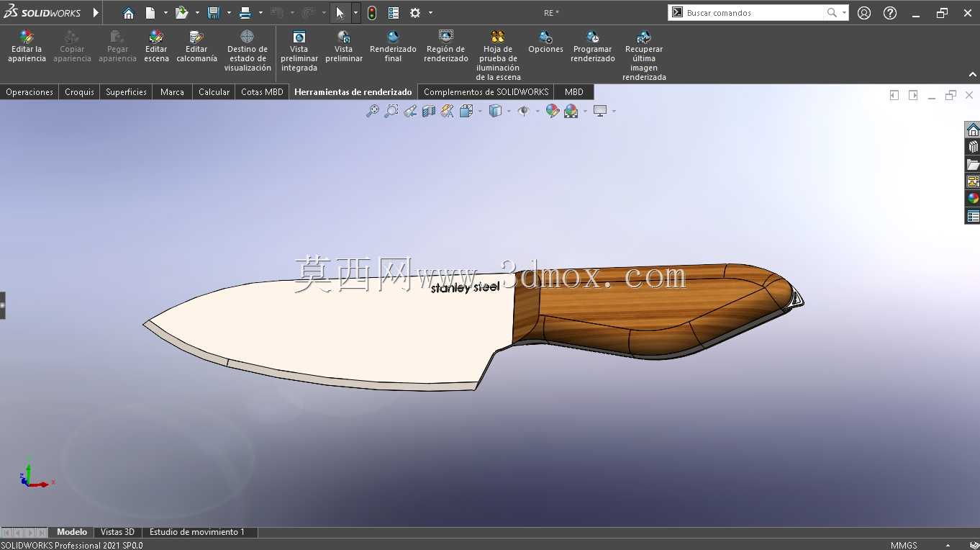Expand SOLIDWORKS menu flyout arrow

tap(96, 13)
